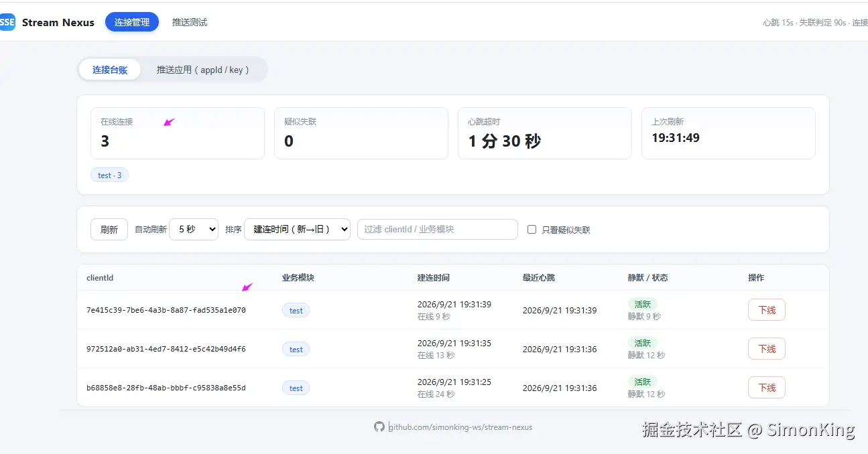Click 下线 for client 972512a0
868x454 pixels.
[x=767, y=349]
